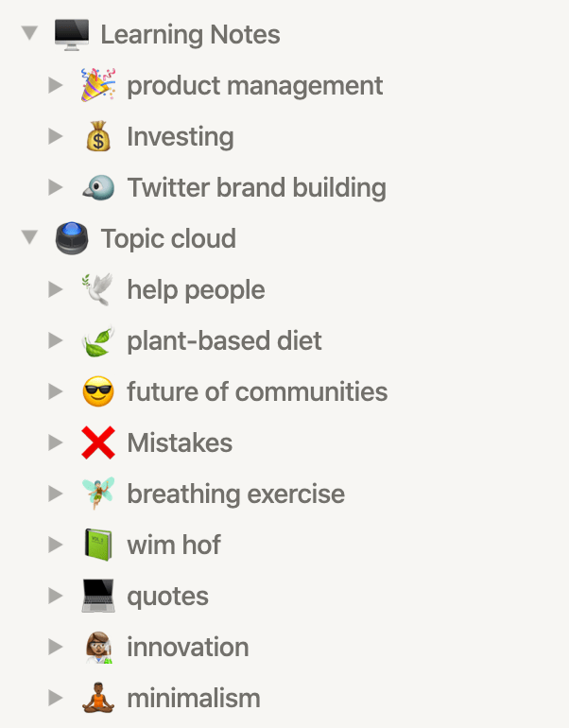
Task: Open the Learning Notes page
Action: point(190,35)
